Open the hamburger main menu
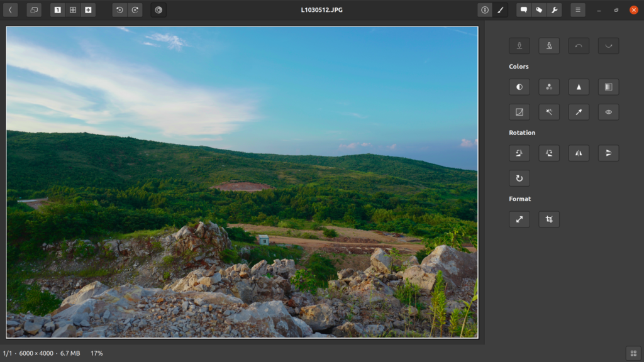Image resolution: width=644 pixels, height=362 pixels. coord(577,10)
